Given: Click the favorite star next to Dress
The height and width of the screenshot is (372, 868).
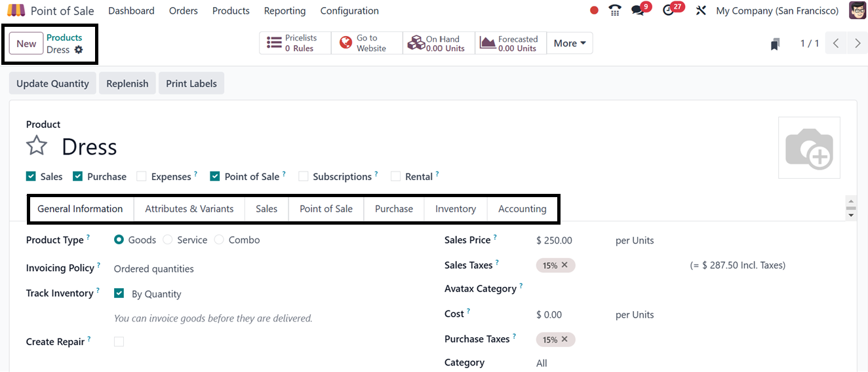Looking at the screenshot, I should (x=37, y=145).
